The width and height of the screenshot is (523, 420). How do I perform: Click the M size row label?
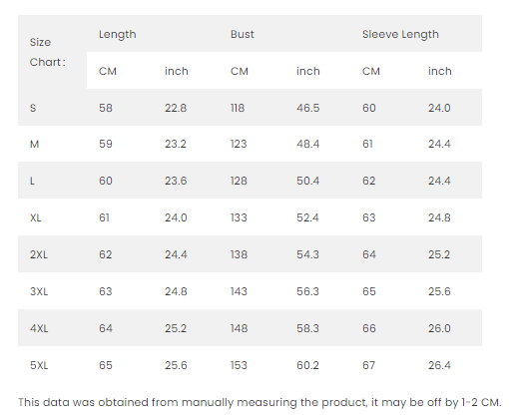click(34, 144)
